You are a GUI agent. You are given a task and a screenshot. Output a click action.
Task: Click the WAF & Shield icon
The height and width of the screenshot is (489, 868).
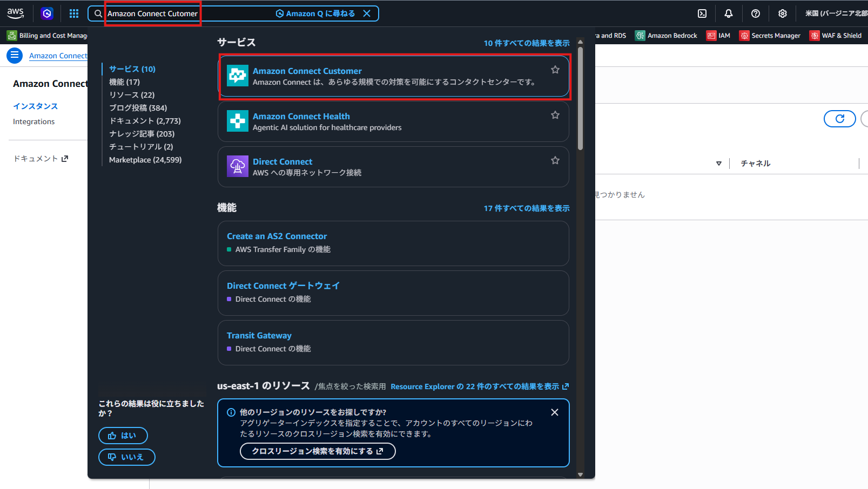(x=815, y=36)
